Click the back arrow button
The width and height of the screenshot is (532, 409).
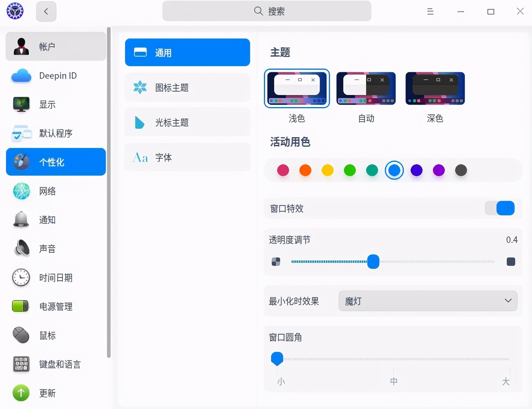[x=46, y=11]
